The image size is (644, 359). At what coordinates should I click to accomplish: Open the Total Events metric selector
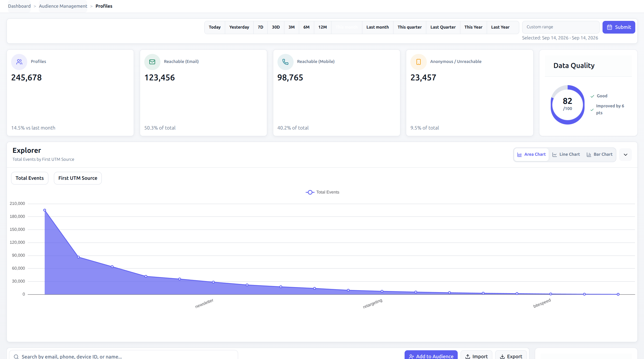tap(30, 178)
